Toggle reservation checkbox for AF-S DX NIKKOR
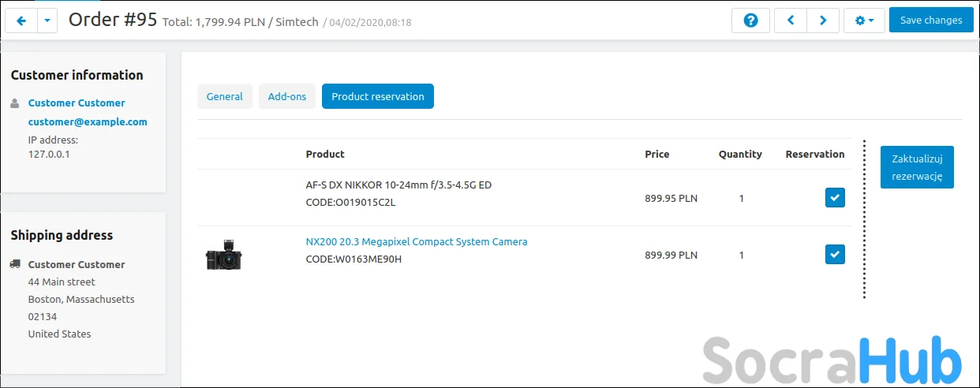Screen dimensions: 980x388 [x=835, y=198]
